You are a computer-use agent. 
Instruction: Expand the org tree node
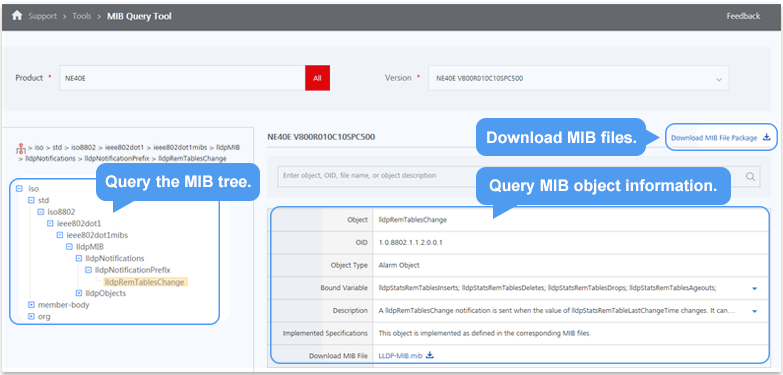[x=31, y=316]
